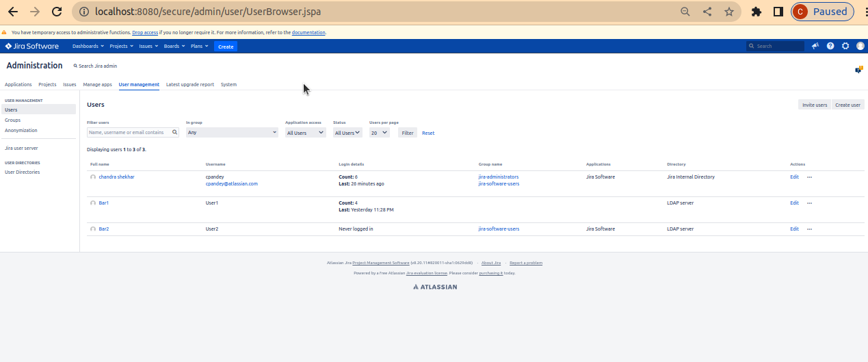Open Anonymization in the sidebar
The height and width of the screenshot is (362, 868).
click(21, 130)
